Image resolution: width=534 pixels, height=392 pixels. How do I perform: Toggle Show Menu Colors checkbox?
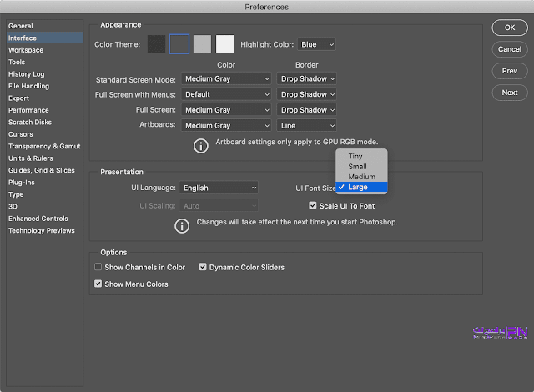pyautogui.click(x=98, y=284)
